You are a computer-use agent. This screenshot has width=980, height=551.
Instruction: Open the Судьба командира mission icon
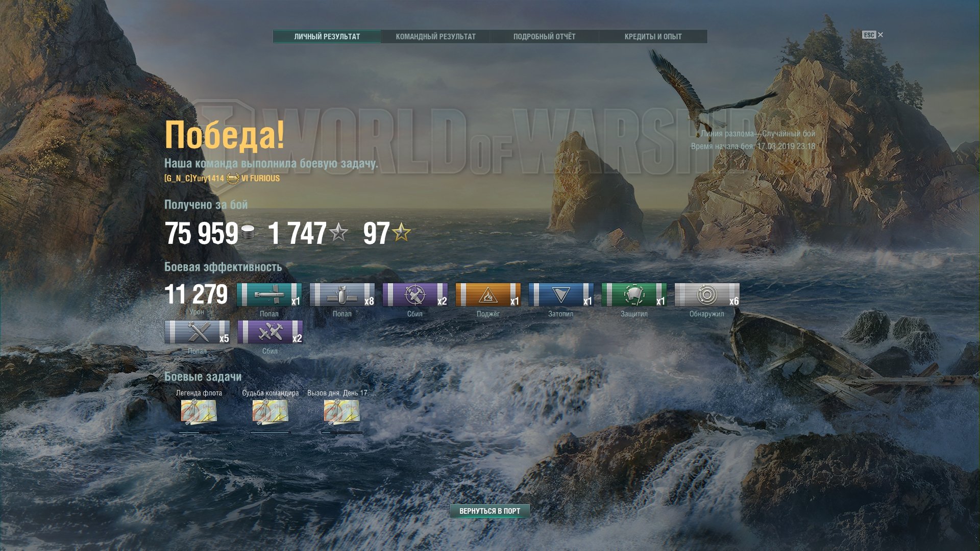(271, 412)
